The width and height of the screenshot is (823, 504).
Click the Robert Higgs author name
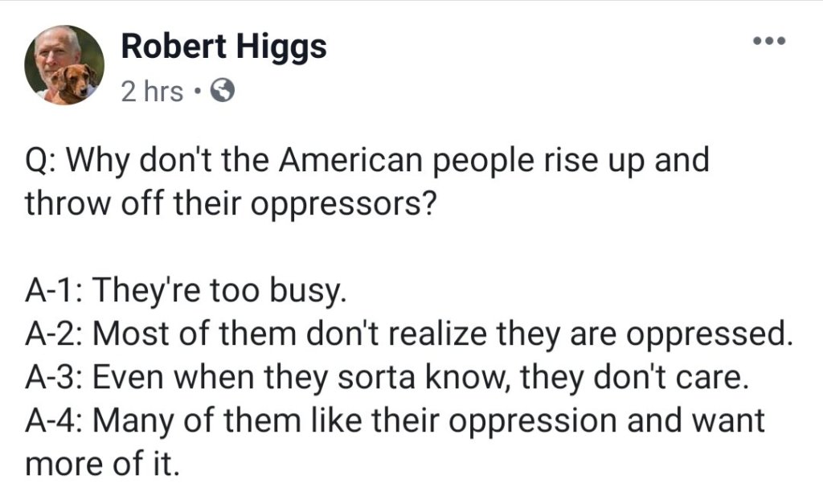(223, 47)
